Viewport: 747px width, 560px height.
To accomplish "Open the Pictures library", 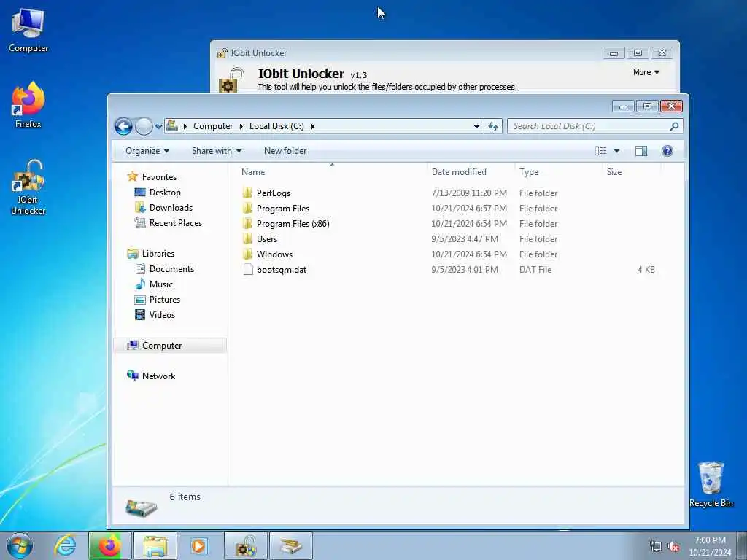I will pos(165,299).
